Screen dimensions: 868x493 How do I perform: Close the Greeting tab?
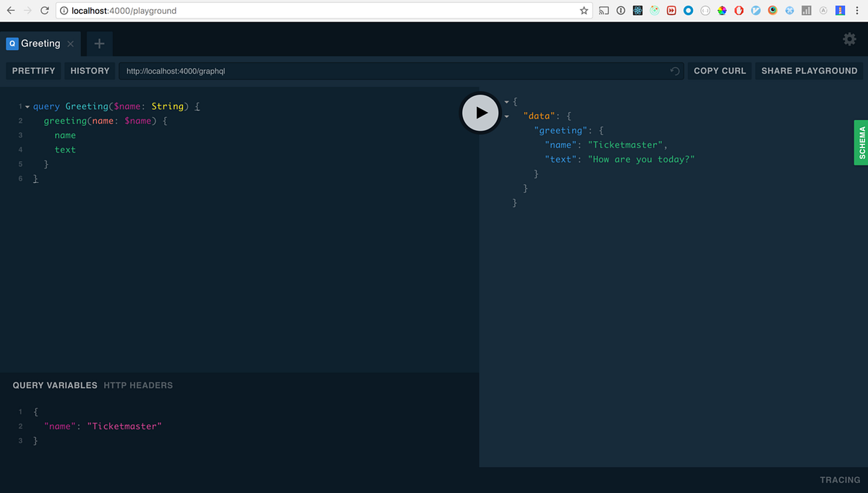coord(70,43)
